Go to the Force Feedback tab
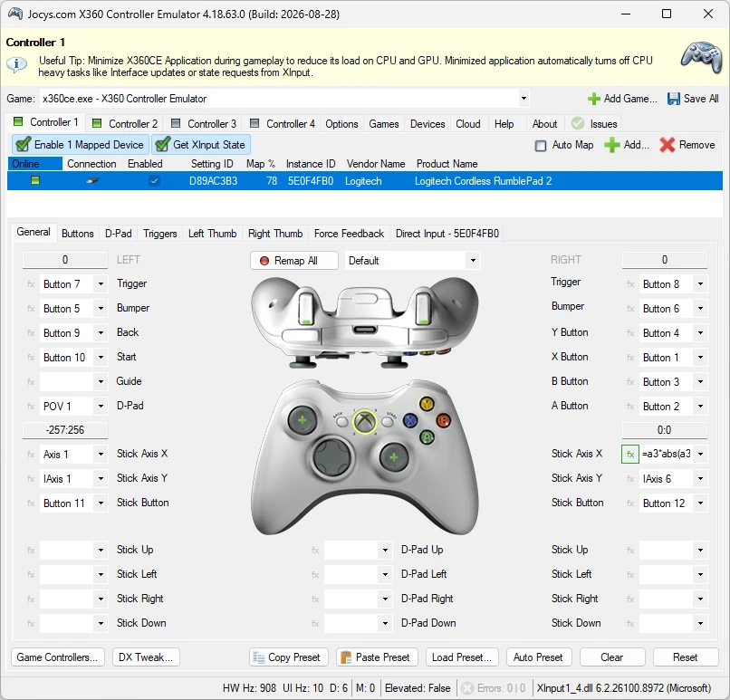Image resolution: width=730 pixels, height=700 pixels. [x=350, y=234]
